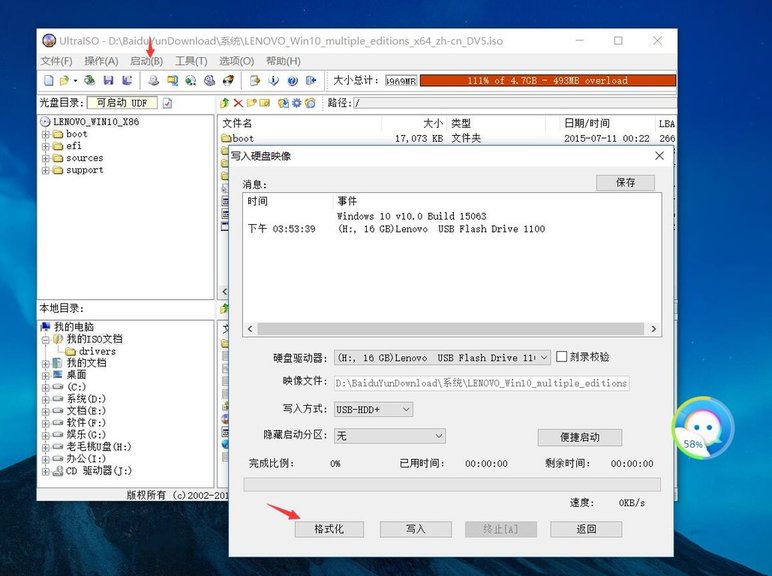This screenshot has height=576, width=772.
Task: Open the 启动(B) menu
Action: pyautogui.click(x=146, y=61)
